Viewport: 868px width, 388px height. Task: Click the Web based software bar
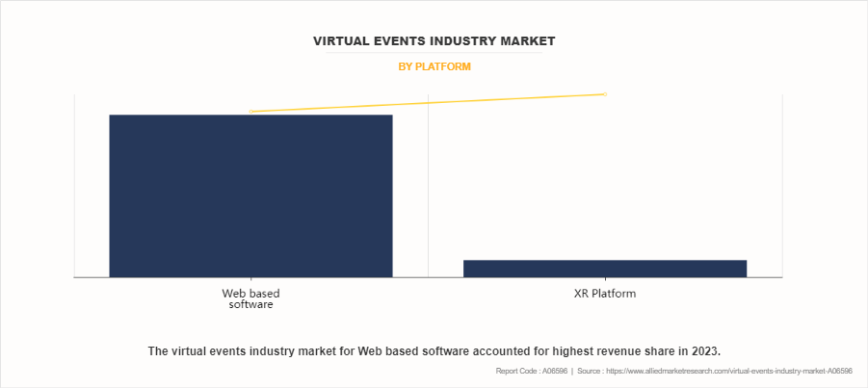pyautogui.click(x=250, y=196)
